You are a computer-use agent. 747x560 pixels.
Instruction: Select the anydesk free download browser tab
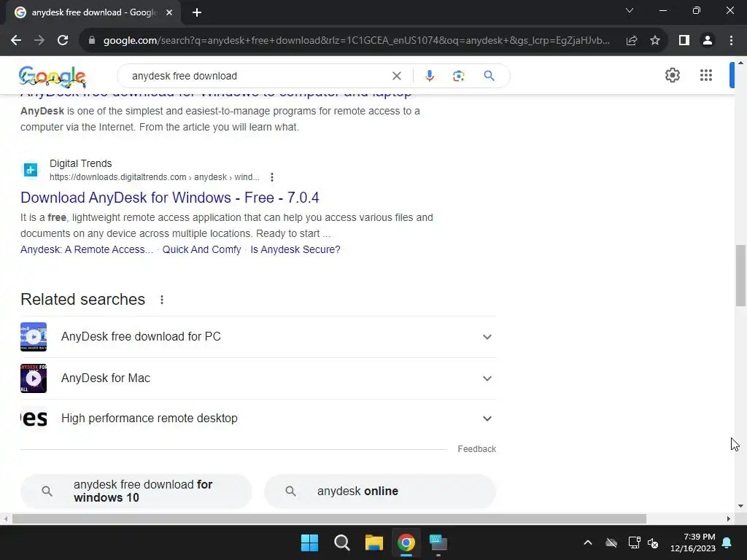(93, 12)
